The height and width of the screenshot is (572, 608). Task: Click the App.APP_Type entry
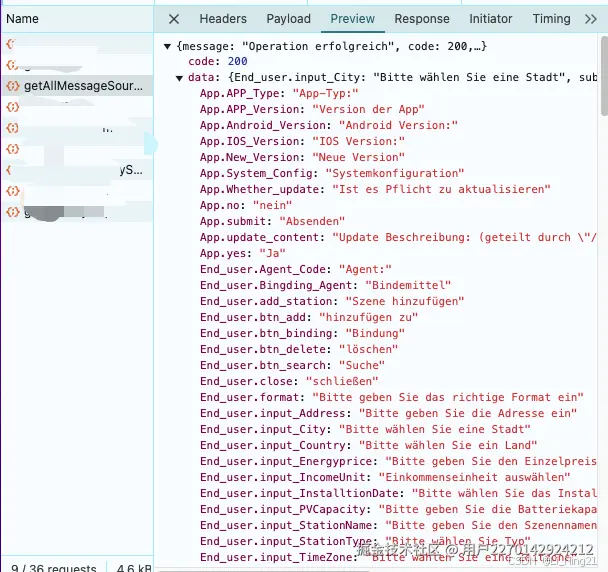click(279, 93)
